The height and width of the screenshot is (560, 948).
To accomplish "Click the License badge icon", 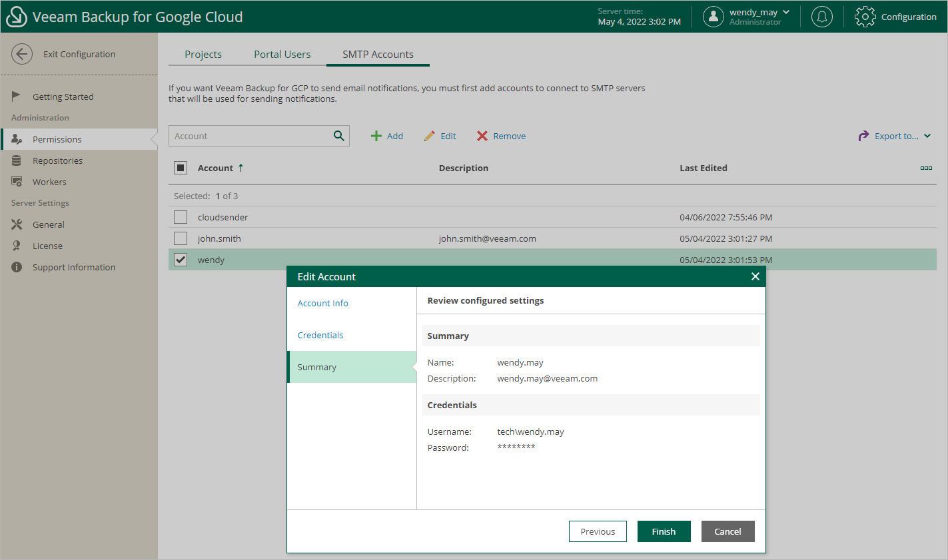I will (17, 246).
